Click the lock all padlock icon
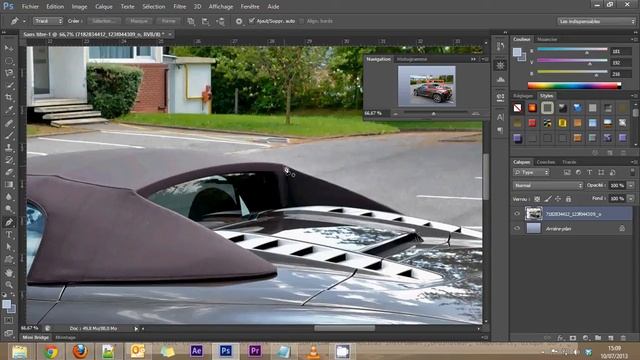640x360 pixels. tap(568, 199)
